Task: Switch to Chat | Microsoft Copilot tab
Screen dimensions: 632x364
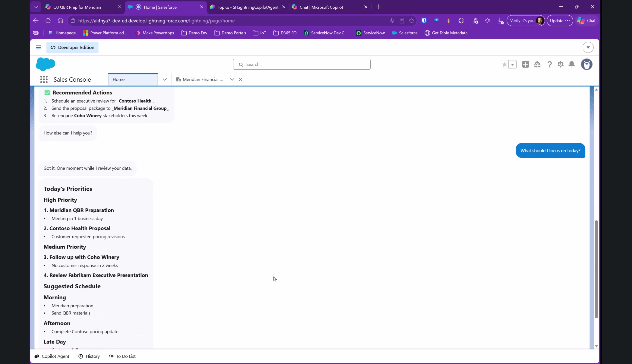Action: coord(321,7)
